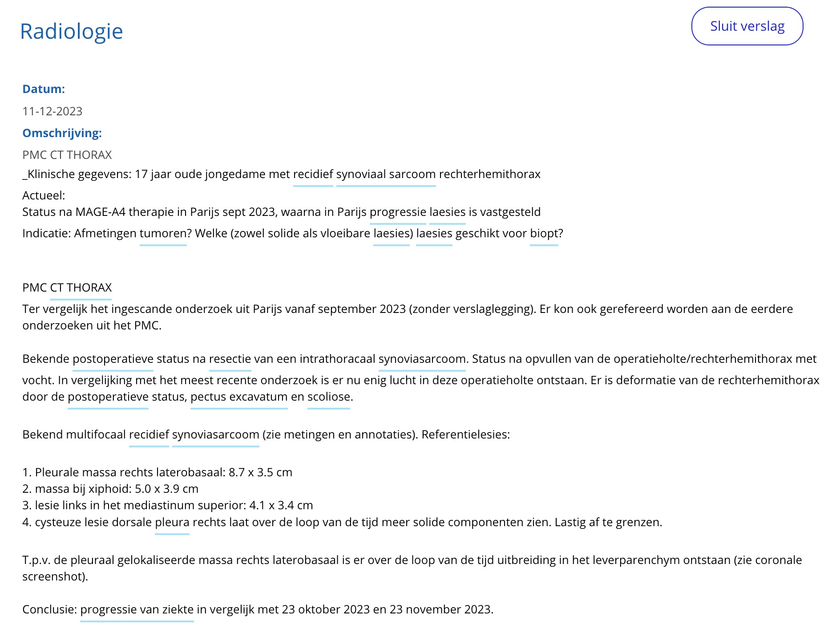This screenshot has height=633, width=840.
Task: Open "synoviasarcoom" before "(zie metingen"
Action: (x=215, y=434)
